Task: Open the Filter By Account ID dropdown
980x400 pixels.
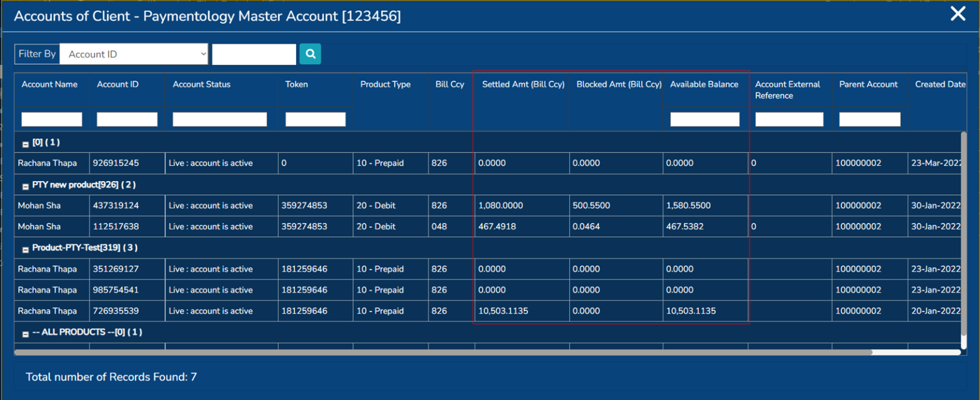Action: [134, 54]
